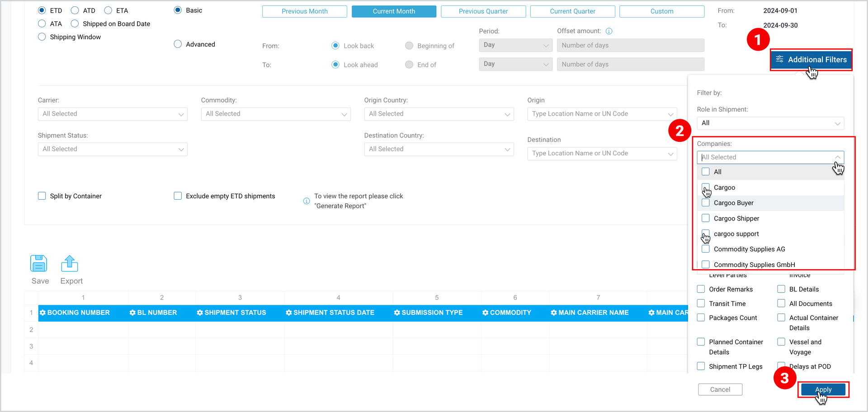Click the From Number of days field
Viewport: 868px width, 412px height.
[631, 45]
